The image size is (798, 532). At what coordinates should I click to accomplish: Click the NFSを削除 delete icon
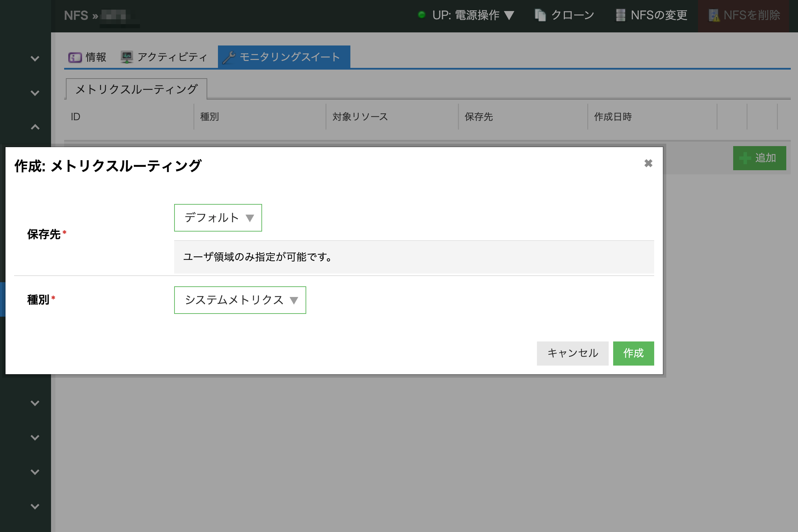(x=714, y=15)
